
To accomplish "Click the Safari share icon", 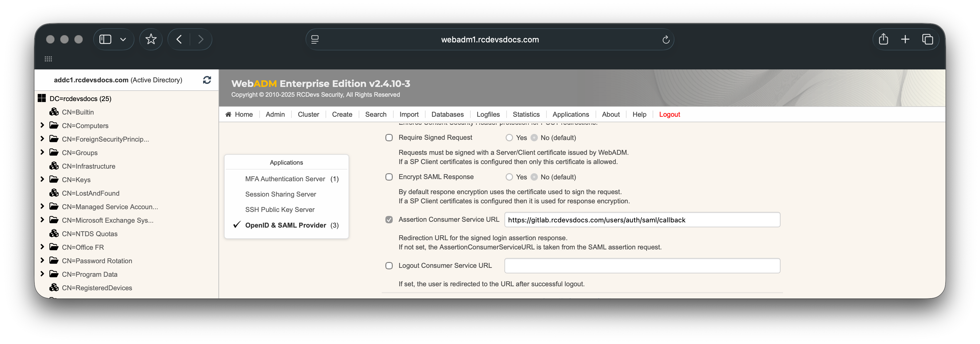I will point(883,39).
